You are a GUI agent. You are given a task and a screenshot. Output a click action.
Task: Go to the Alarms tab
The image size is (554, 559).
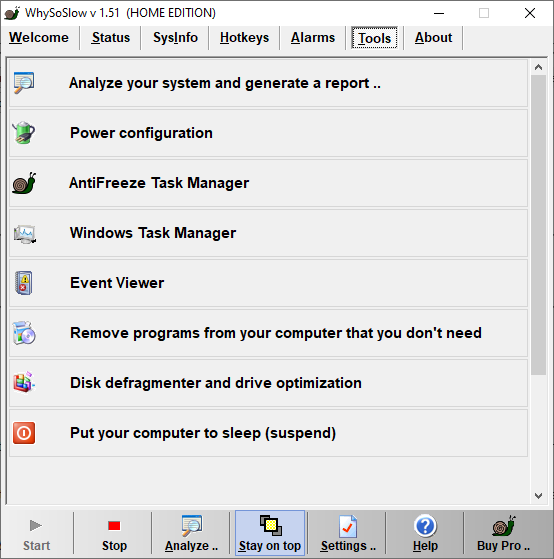click(313, 38)
